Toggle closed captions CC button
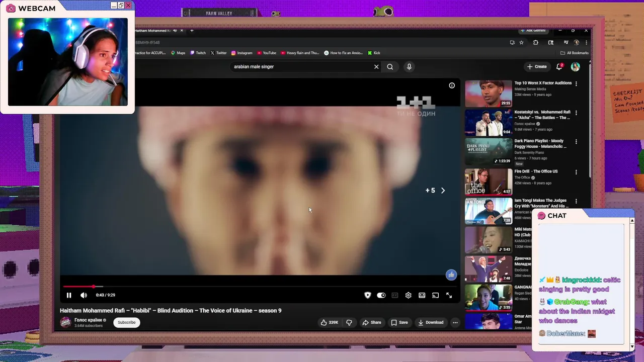This screenshot has width=644, height=362. 395,295
